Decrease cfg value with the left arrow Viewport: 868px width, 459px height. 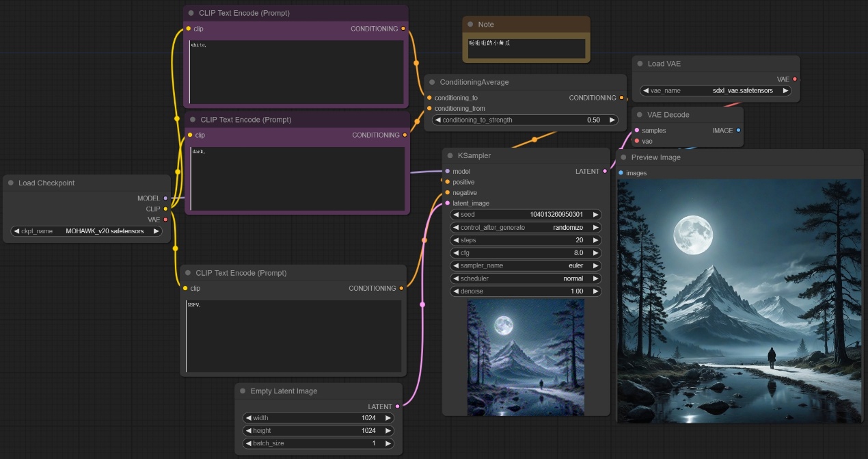(456, 253)
